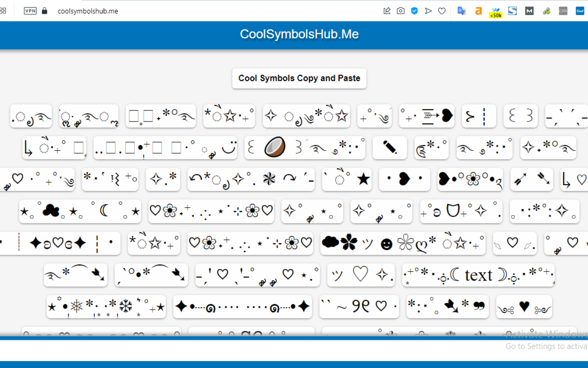Screen dimensions: 588x368
Task: Copy the smiling face with empty boxes combo
Action: (x=165, y=148)
